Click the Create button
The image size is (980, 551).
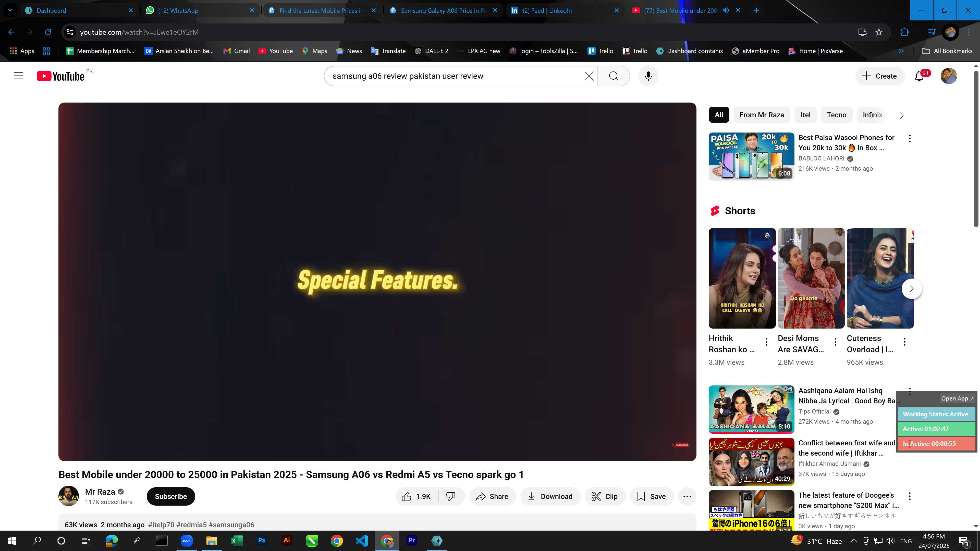(879, 76)
